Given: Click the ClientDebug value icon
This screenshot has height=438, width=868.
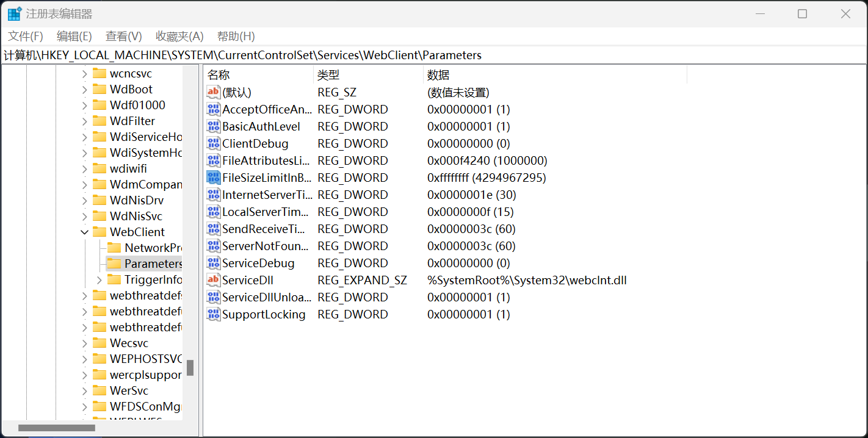Looking at the screenshot, I should coord(213,143).
